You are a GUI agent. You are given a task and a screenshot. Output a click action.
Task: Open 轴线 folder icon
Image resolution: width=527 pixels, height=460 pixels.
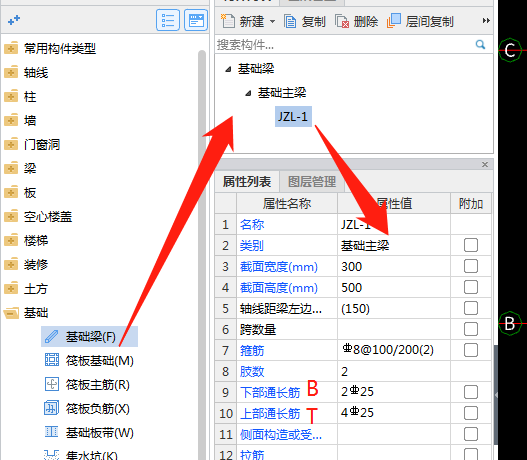[11, 72]
